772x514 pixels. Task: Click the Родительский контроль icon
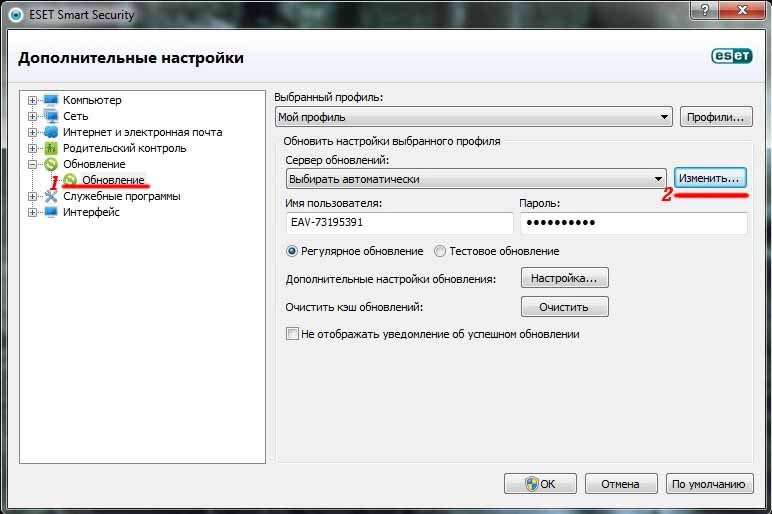point(51,148)
